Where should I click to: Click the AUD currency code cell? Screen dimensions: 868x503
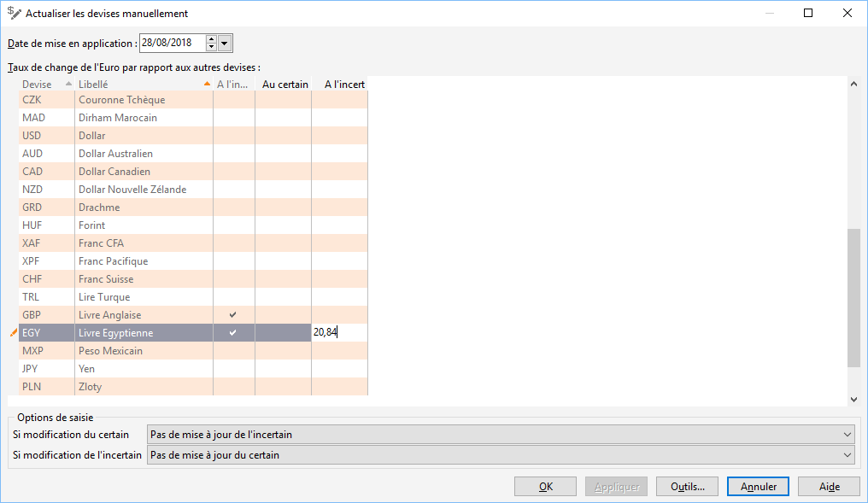46,153
